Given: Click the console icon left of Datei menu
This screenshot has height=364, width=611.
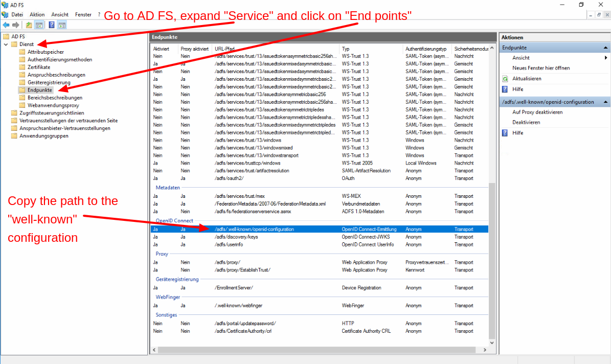Looking at the screenshot, I should 5,14.
